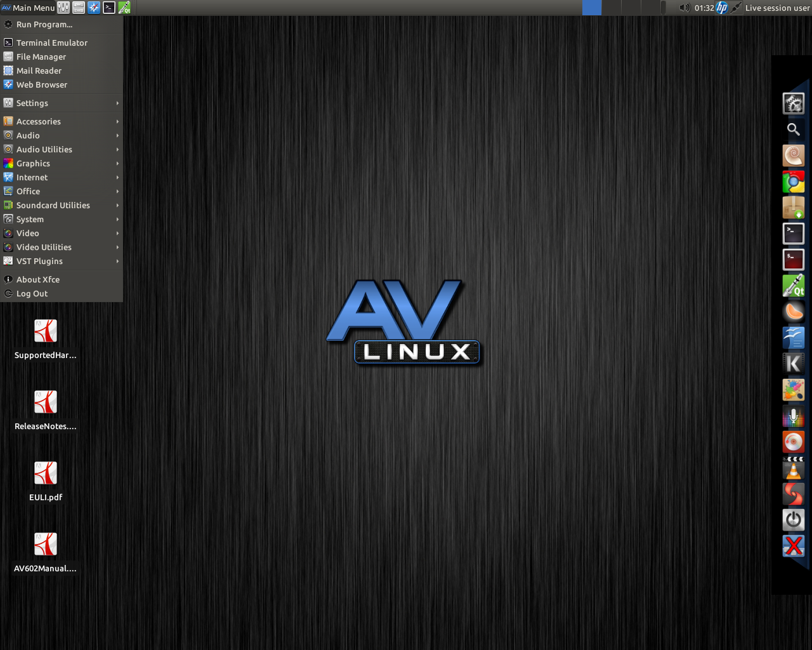
Task: Expand the Accessories submenu
Action: [62, 121]
